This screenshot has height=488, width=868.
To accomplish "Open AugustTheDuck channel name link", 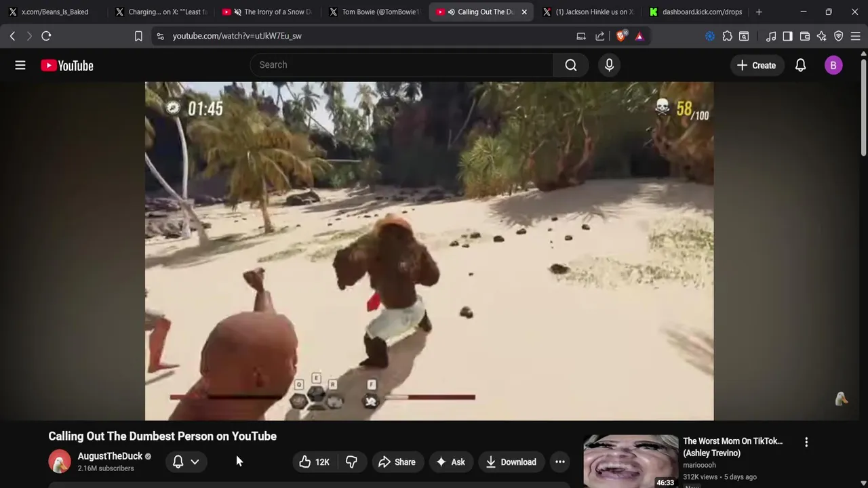I will (110, 456).
